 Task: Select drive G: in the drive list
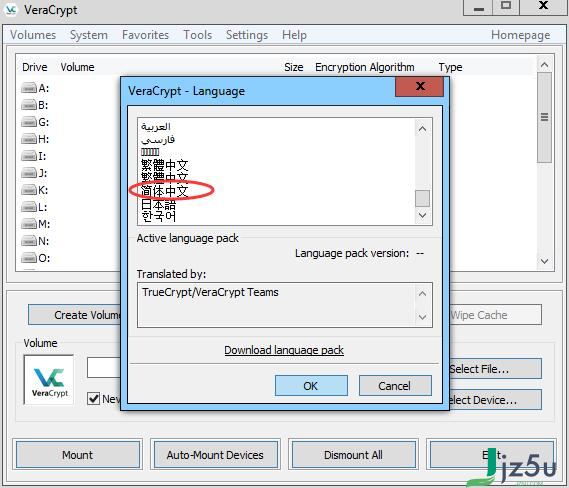[35, 122]
